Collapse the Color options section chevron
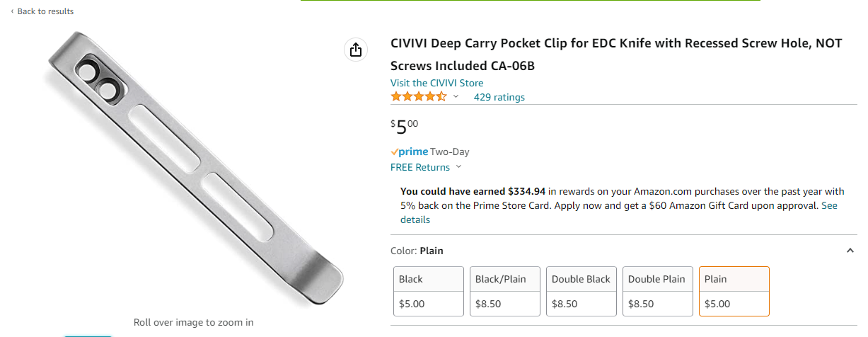Image resolution: width=868 pixels, height=337 pixels. click(x=850, y=251)
